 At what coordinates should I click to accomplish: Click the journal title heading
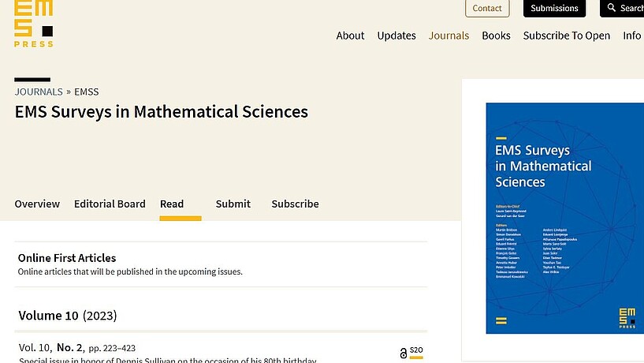[161, 112]
